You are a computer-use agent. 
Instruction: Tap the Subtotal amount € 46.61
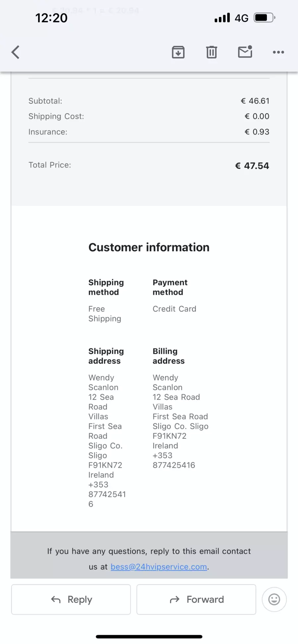click(x=255, y=101)
